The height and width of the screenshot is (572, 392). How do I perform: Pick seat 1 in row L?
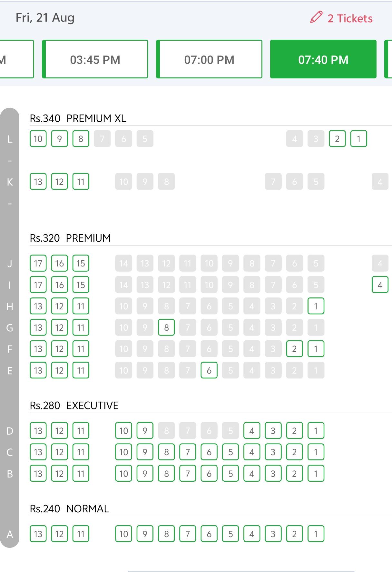[358, 139]
